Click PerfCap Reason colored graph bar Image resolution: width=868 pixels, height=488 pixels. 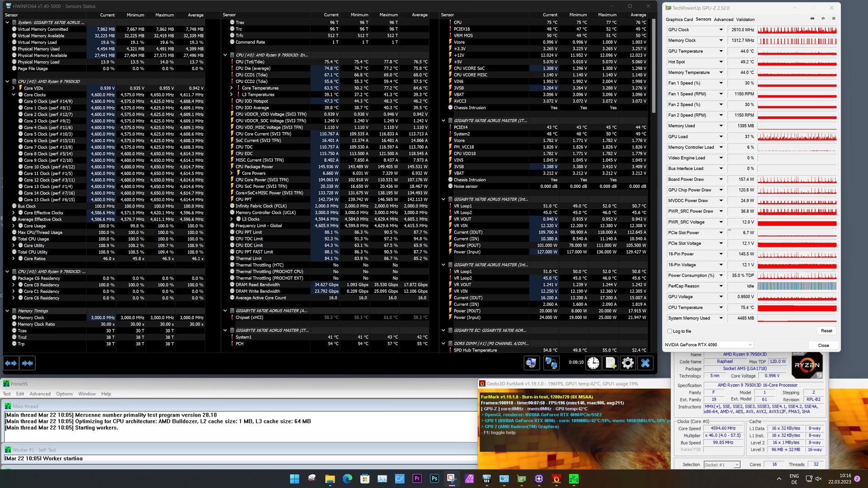pyautogui.click(x=797, y=286)
